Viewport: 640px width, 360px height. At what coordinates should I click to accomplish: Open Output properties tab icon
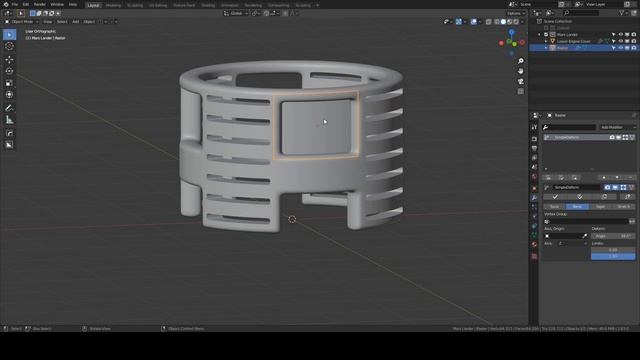tap(534, 148)
